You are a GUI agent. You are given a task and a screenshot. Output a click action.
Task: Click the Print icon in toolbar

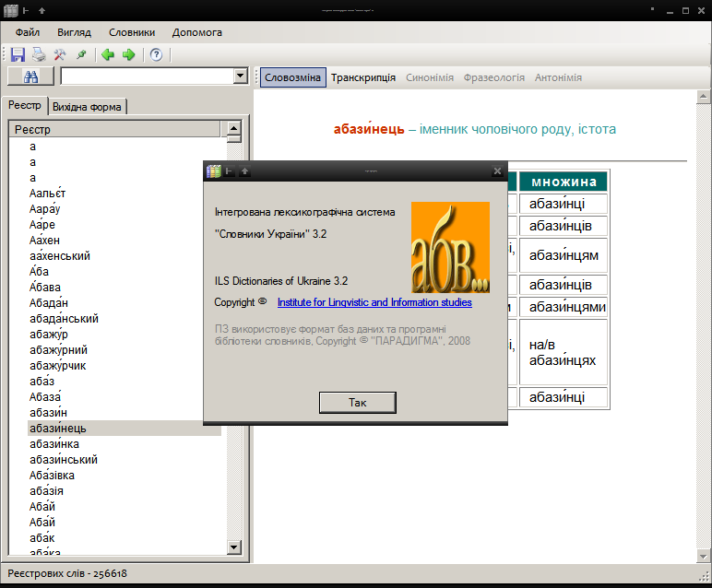pos(39,55)
